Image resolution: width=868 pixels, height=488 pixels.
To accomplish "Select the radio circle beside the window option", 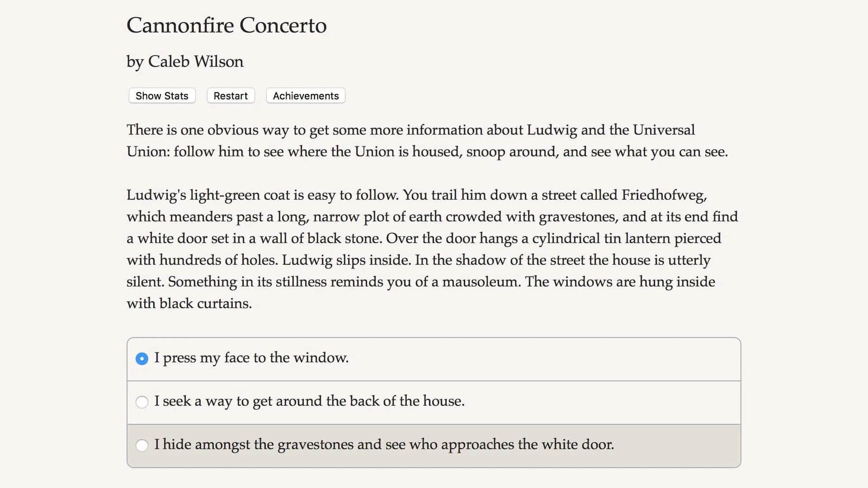I will click(x=142, y=358).
